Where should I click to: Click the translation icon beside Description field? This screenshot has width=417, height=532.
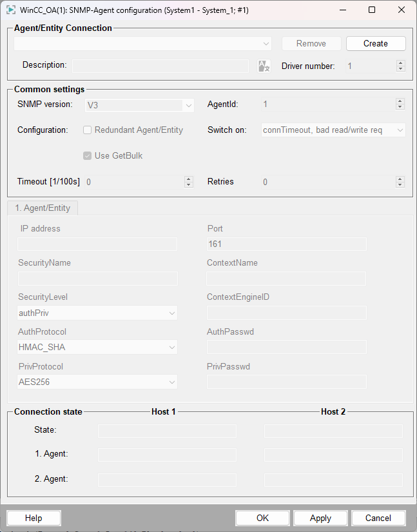[264, 66]
